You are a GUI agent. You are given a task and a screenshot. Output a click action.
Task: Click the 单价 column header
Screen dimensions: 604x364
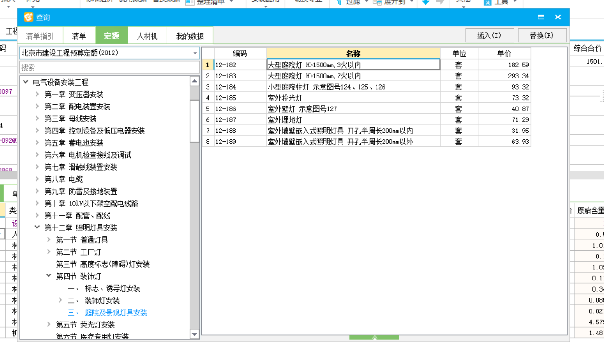(504, 53)
